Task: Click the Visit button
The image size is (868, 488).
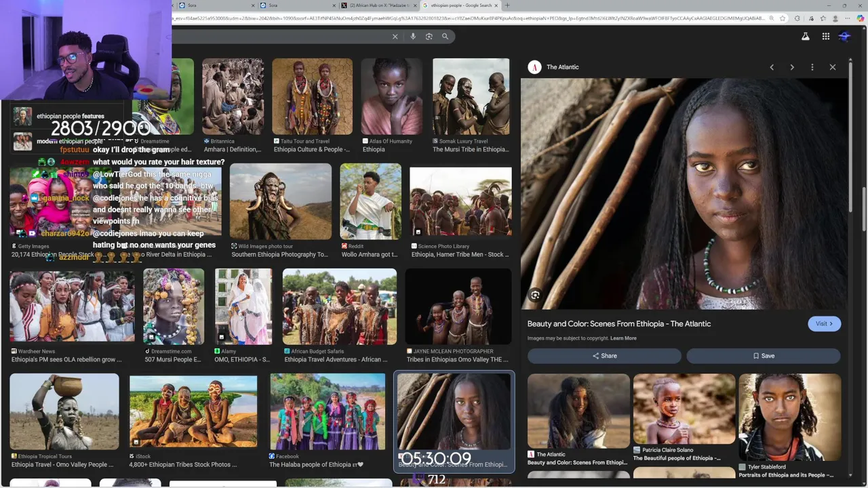Action: (x=824, y=323)
